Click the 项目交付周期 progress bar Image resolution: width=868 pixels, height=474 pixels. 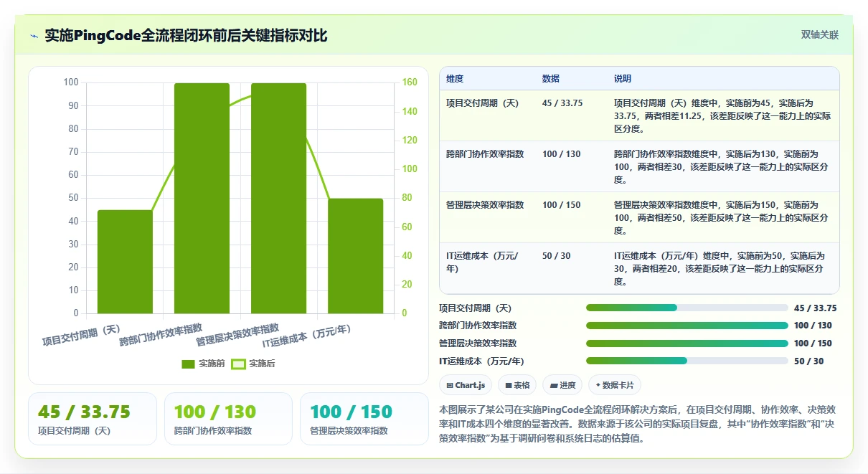point(687,308)
